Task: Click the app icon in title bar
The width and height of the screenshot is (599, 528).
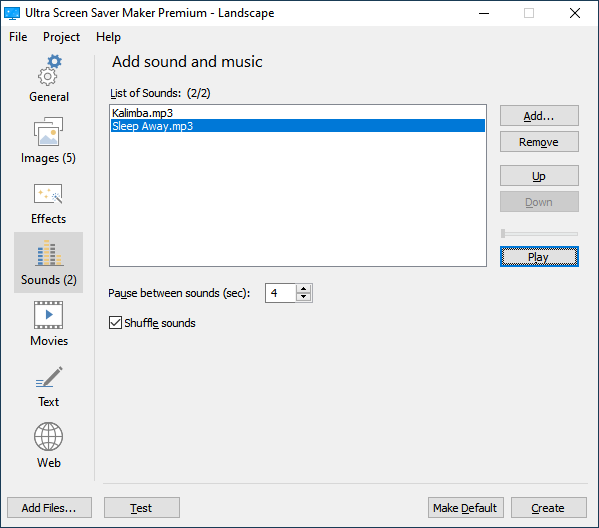Action: 12,13
